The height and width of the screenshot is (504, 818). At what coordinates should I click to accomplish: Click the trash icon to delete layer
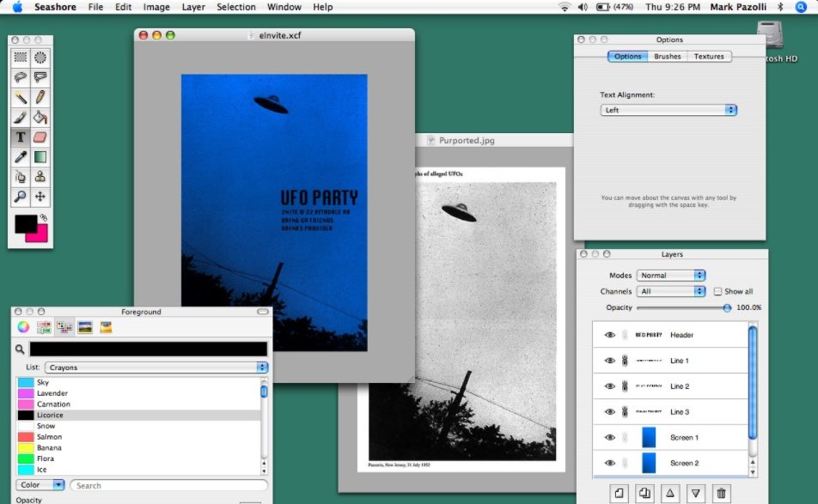click(722, 493)
